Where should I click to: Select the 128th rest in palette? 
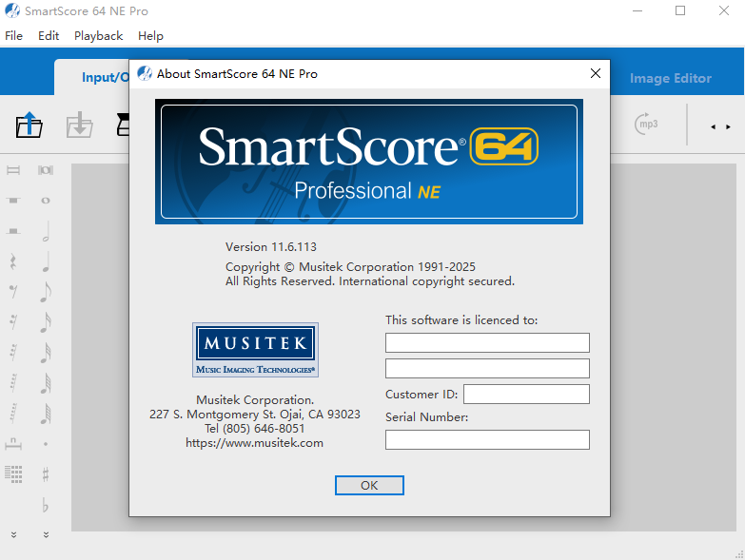[x=13, y=413]
